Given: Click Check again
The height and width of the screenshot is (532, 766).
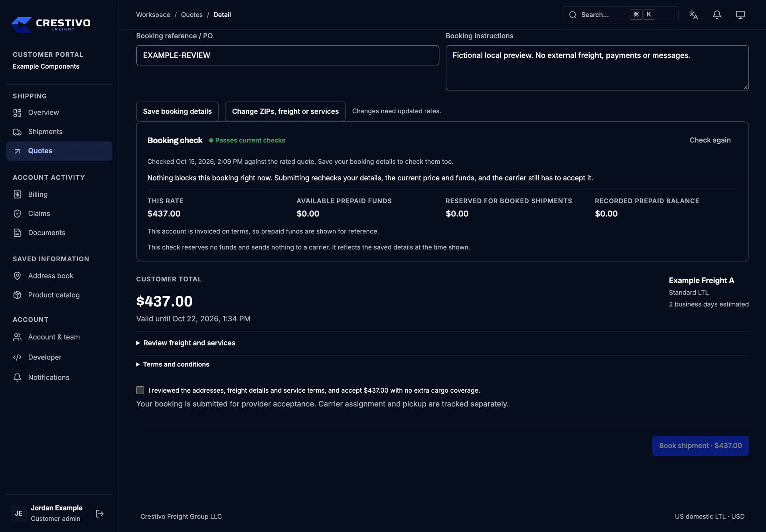Looking at the screenshot, I should [710, 140].
